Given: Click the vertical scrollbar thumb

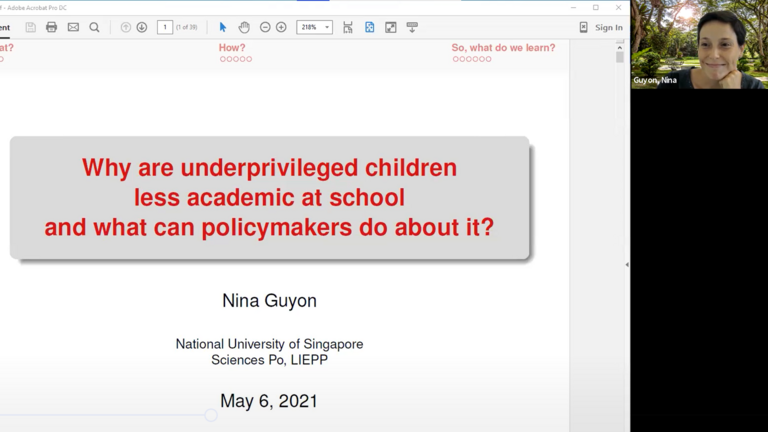Looking at the screenshot, I should click(620, 57).
